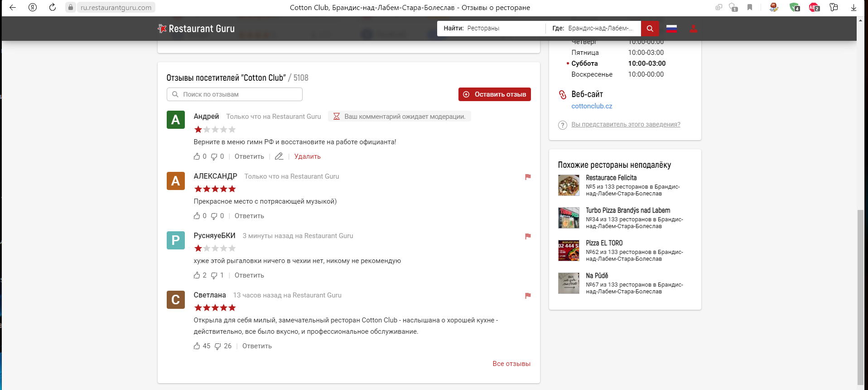This screenshot has width=868, height=390.
Task: Click 'Вы представитель этого заведения?' link
Action: pyautogui.click(x=626, y=124)
